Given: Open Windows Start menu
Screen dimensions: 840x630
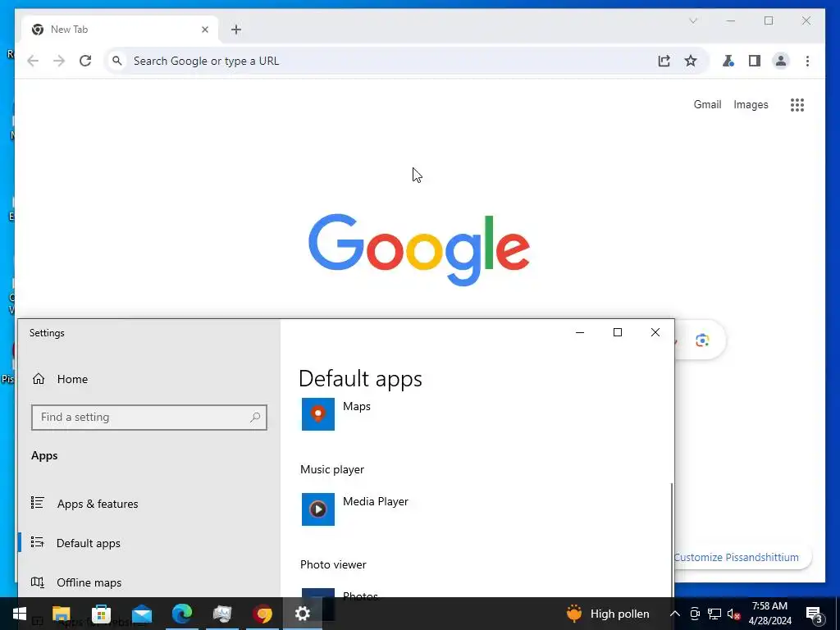Looking at the screenshot, I should (x=20, y=614).
